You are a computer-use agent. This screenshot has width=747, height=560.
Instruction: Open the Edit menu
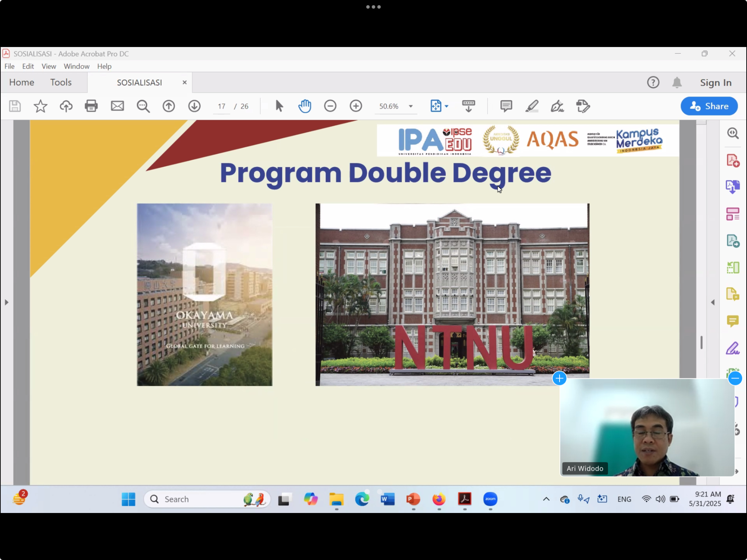tap(28, 66)
